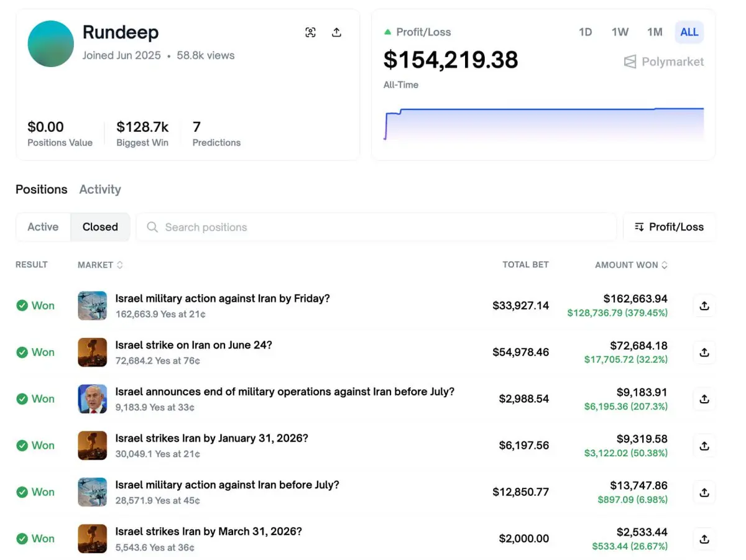
Task: Share the 'action against Iran by Friday' position
Action: click(704, 305)
